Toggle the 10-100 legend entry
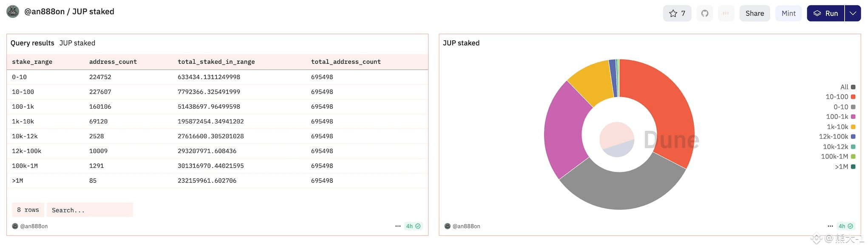 840,97
